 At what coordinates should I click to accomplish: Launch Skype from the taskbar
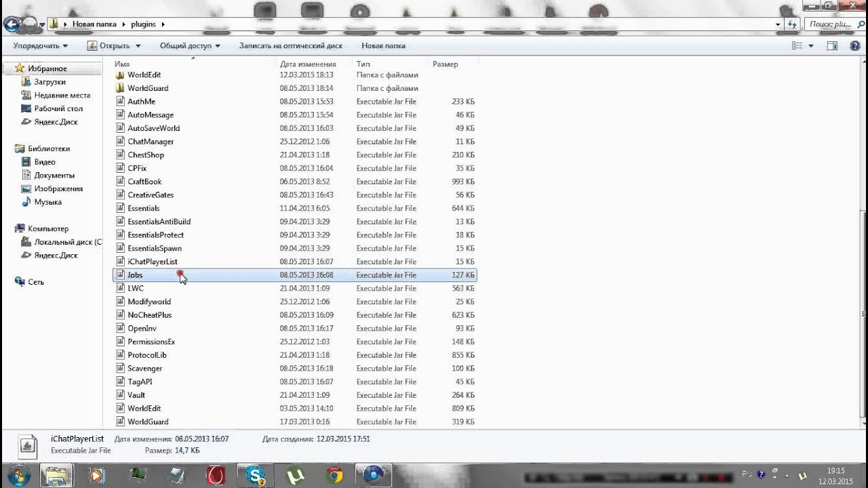click(256, 475)
